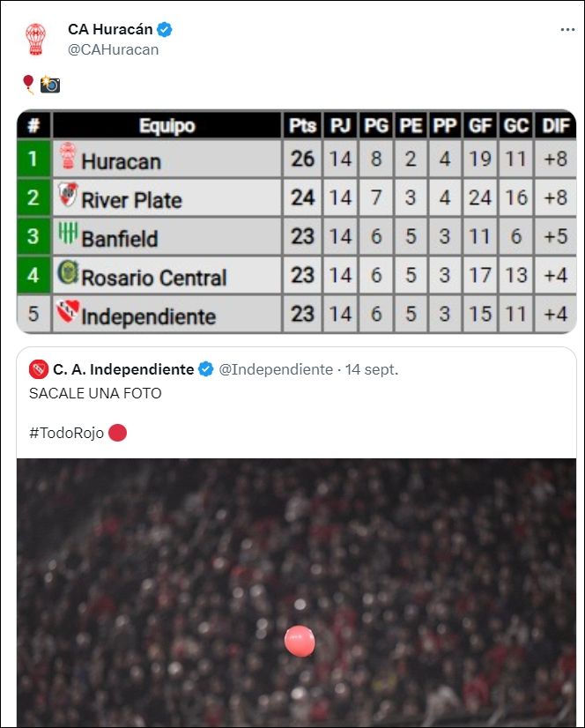Open the @CAHuracan handle link

(x=113, y=49)
